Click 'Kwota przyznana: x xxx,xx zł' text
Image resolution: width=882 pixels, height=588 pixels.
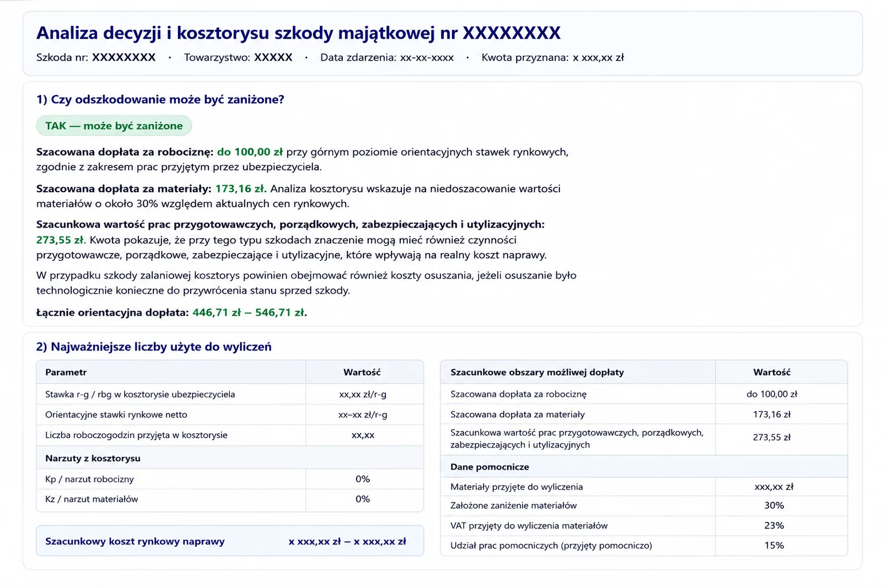[x=553, y=57]
